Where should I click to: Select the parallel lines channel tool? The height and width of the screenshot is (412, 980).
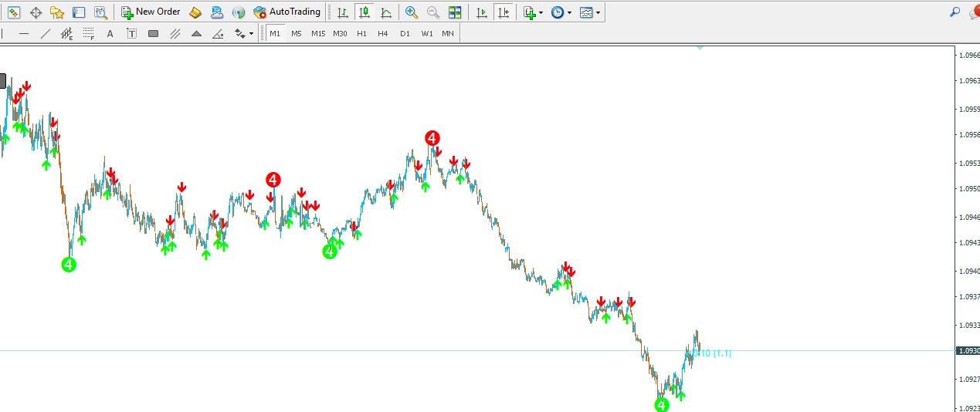coord(175,33)
